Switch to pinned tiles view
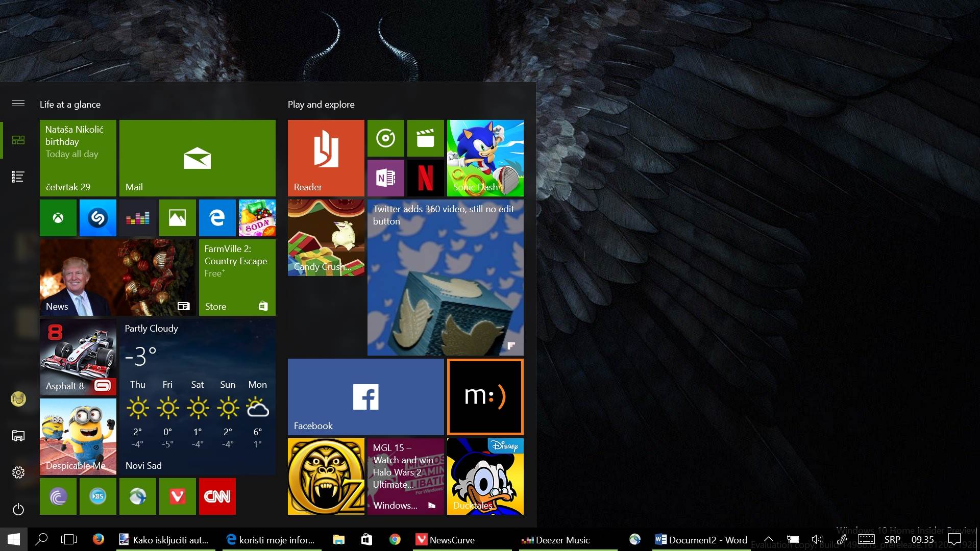The width and height of the screenshot is (980, 551). click(x=18, y=140)
